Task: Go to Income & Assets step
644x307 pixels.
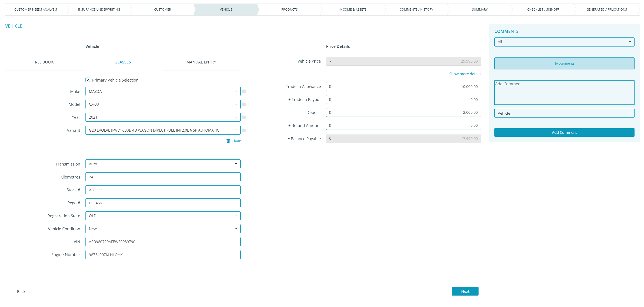Action: [x=353, y=9]
